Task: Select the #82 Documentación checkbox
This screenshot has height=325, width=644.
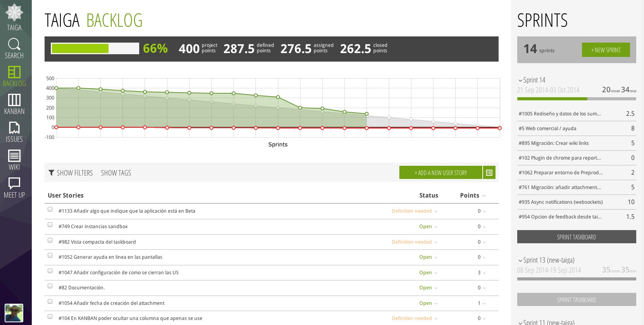Action: click(50, 286)
